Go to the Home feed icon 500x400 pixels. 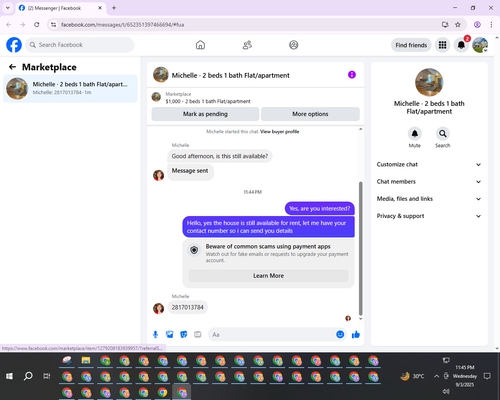coord(200,45)
